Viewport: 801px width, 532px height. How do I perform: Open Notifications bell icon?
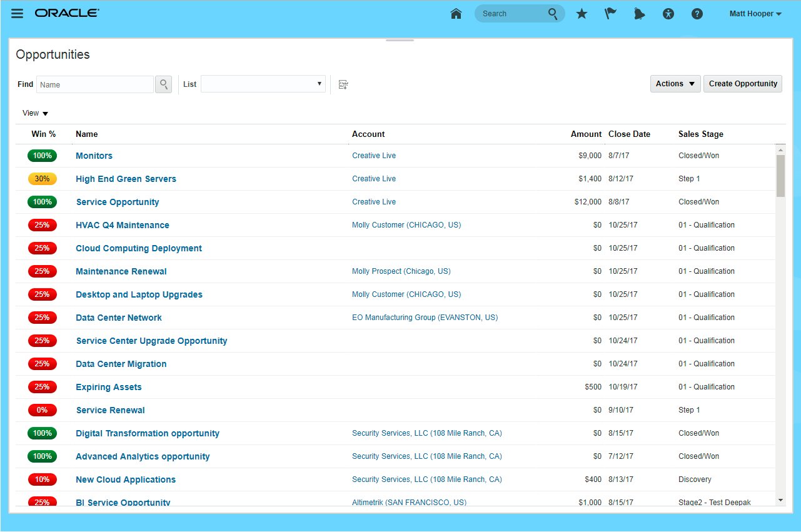639,14
